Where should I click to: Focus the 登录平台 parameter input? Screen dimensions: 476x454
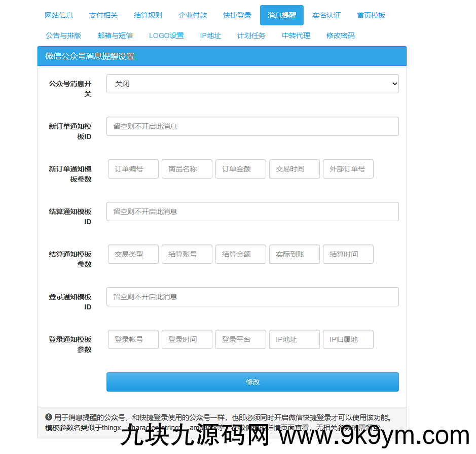click(x=240, y=339)
